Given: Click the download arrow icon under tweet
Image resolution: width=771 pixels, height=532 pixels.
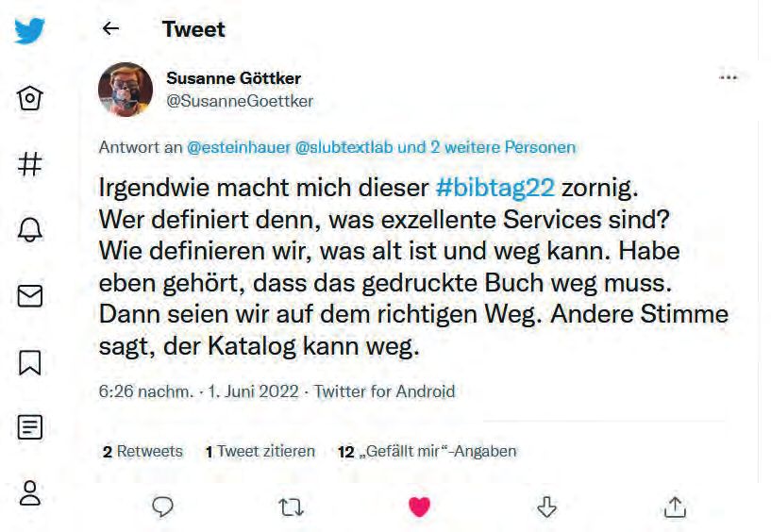Looking at the screenshot, I should tap(546, 507).
